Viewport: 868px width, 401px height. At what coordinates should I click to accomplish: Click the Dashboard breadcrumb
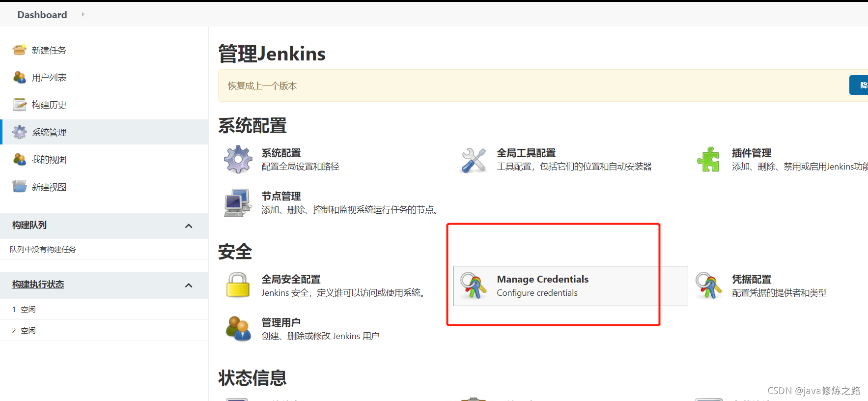tap(42, 15)
